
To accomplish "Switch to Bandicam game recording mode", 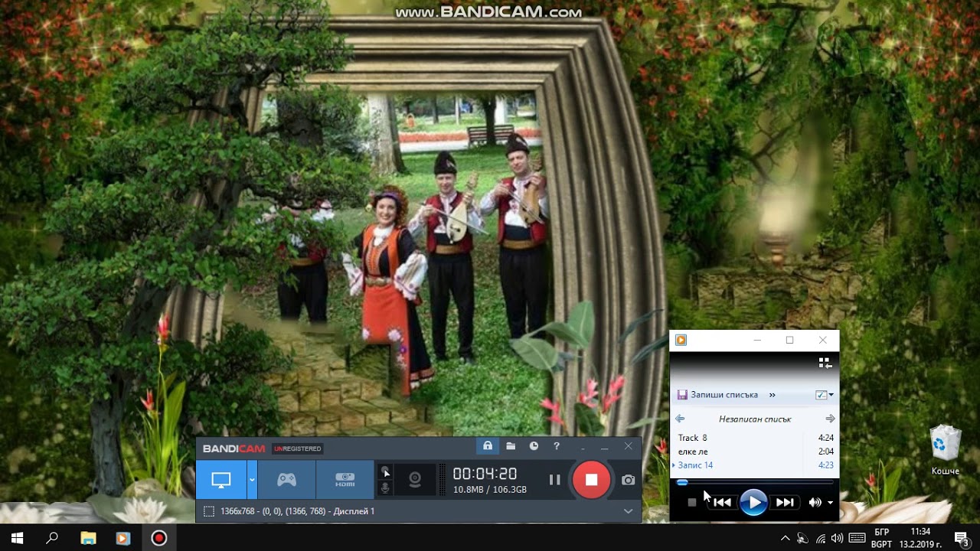I will (x=286, y=480).
